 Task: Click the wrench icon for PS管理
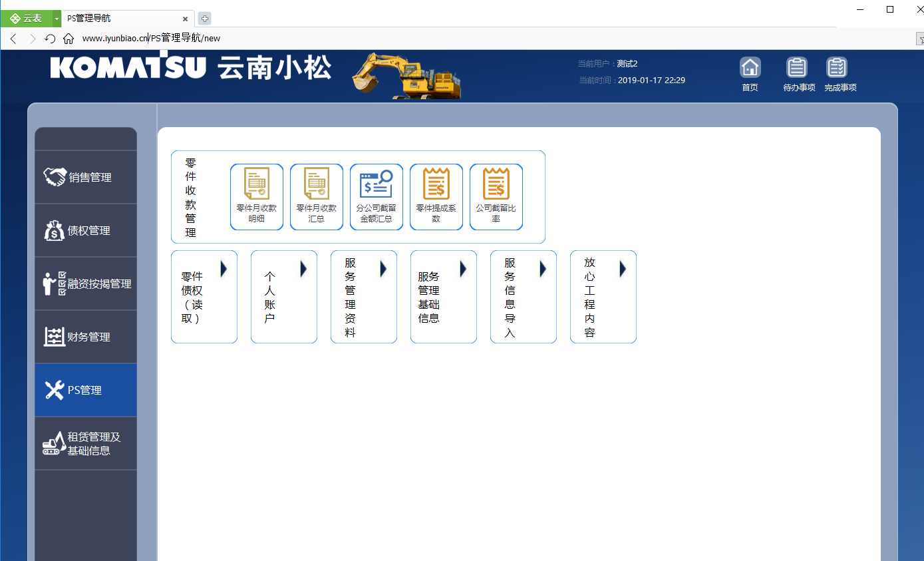point(55,390)
